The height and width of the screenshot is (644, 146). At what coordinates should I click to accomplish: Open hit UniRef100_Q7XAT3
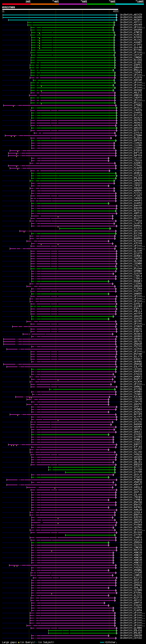[x=131, y=477]
